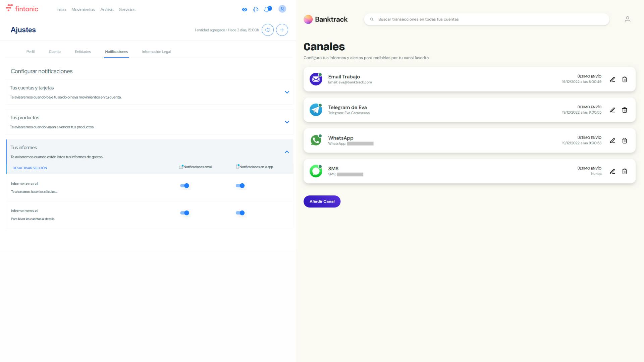Delete the Telegram de Eva channel
The width and height of the screenshot is (644, 362).
point(625,110)
